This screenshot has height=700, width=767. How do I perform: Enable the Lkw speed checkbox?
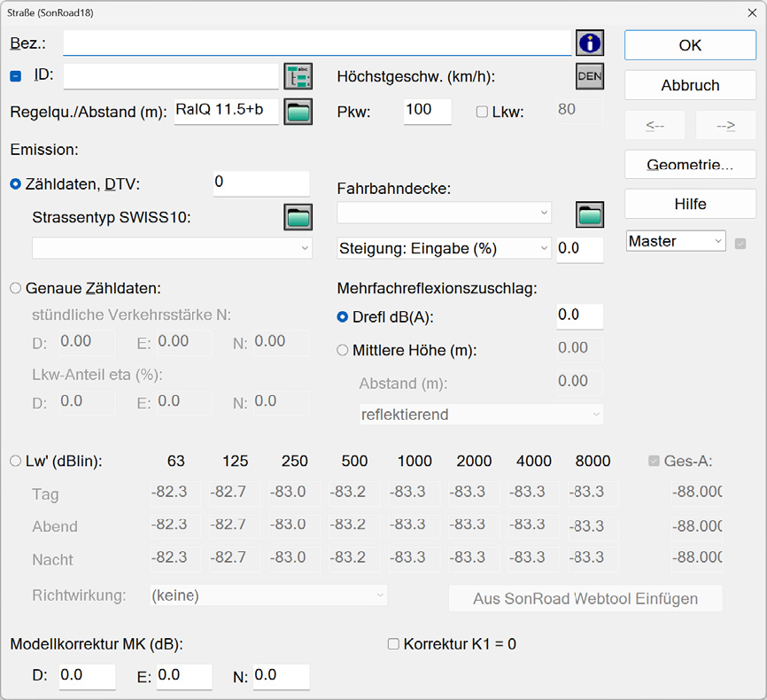click(x=482, y=113)
